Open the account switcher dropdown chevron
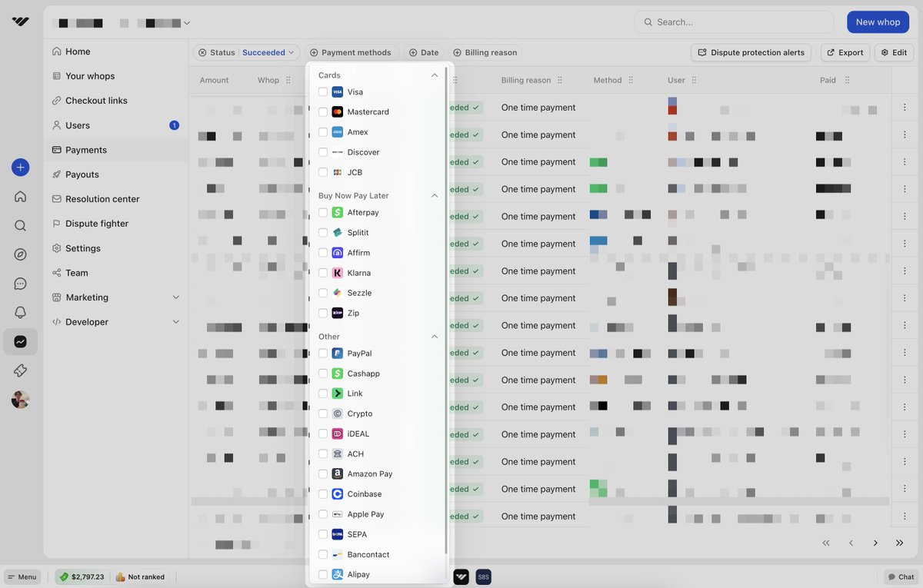The height and width of the screenshot is (588, 923). (187, 23)
